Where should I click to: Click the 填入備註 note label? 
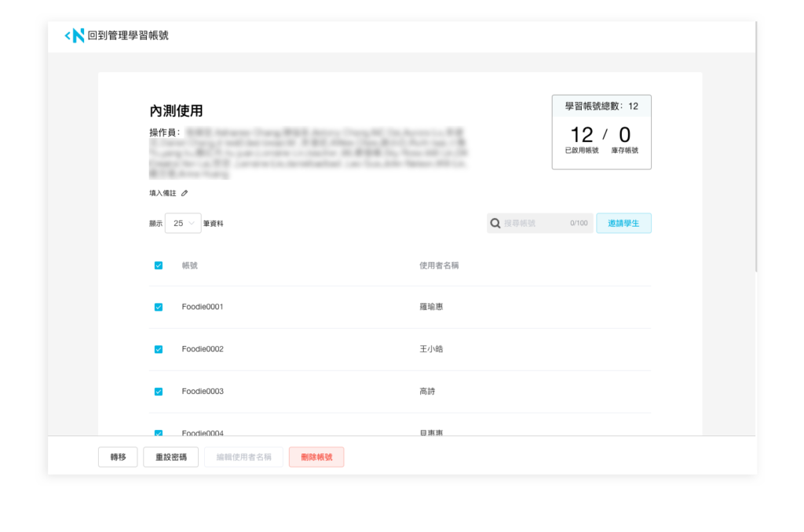163,193
